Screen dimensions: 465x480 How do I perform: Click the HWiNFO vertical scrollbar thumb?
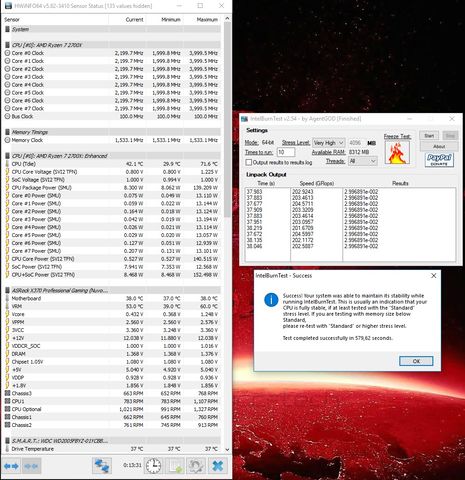pos(227,120)
